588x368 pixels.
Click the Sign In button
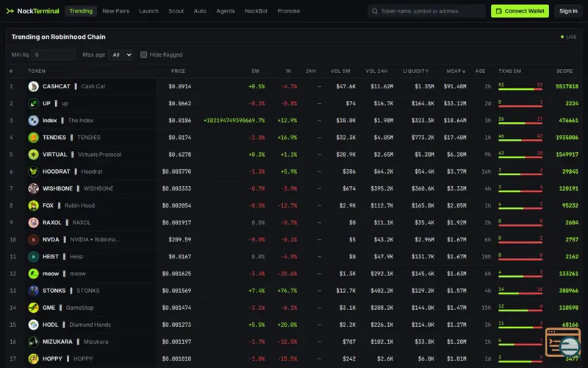(x=568, y=11)
